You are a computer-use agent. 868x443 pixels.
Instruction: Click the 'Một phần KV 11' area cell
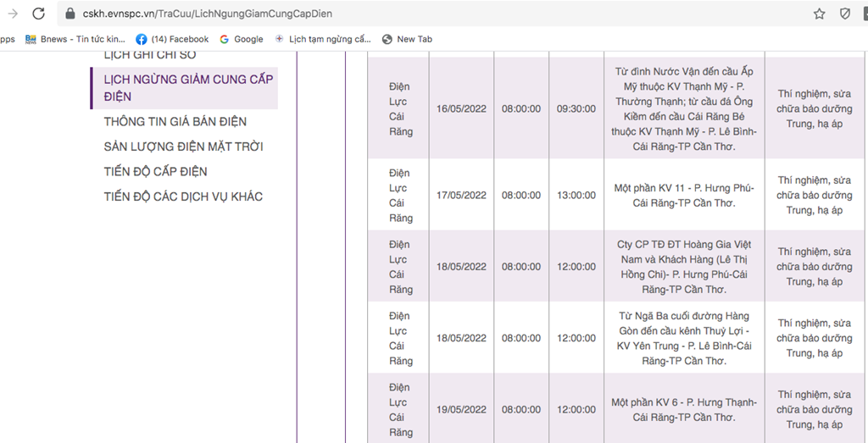coord(684,196)
